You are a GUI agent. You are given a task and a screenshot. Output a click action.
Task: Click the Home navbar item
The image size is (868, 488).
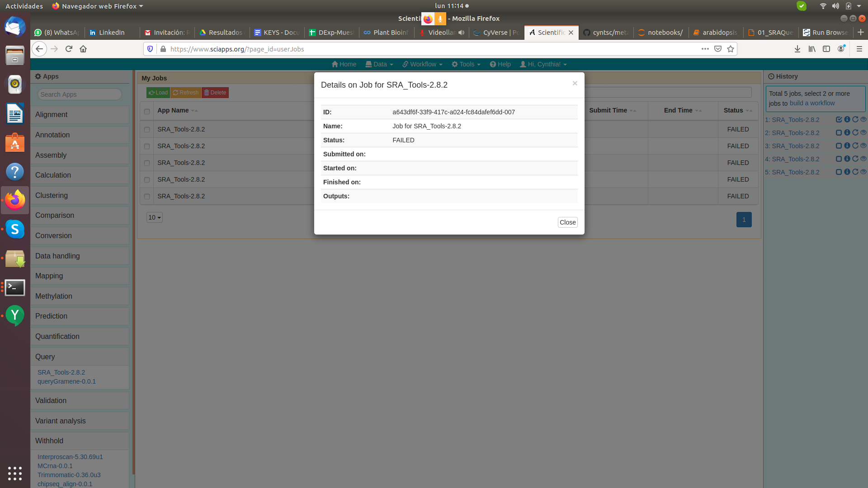(344, 64)
